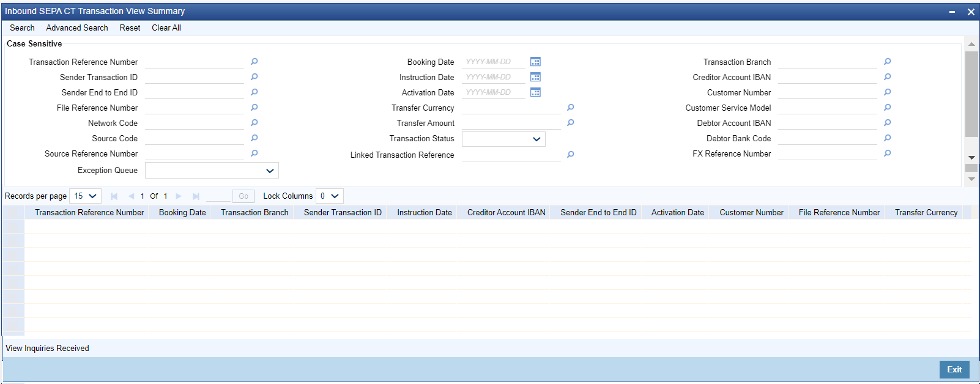980x384 pixels.
Task: Focus Customer Number input field
Action: pyautogui.click(x=828, y=92)
